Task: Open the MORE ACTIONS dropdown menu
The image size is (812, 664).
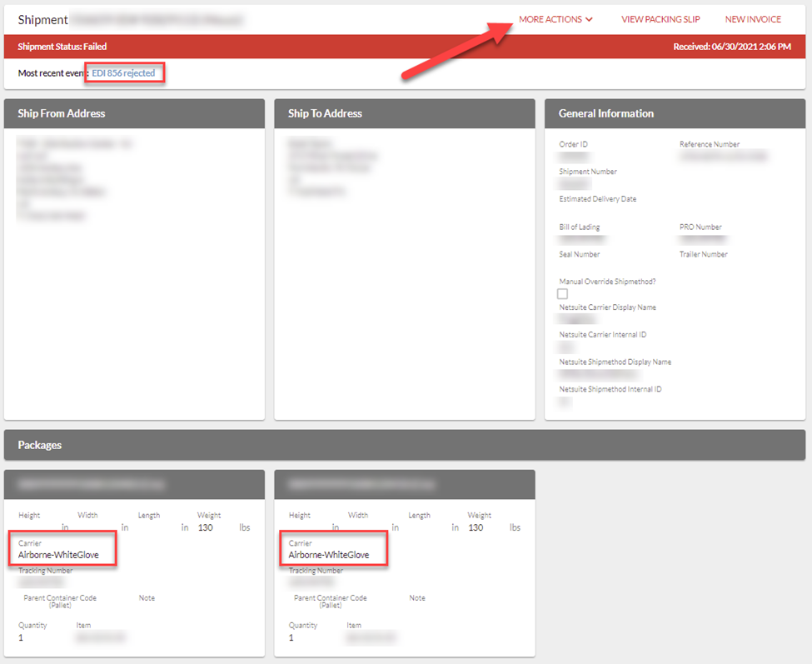Action: [555, 19]
